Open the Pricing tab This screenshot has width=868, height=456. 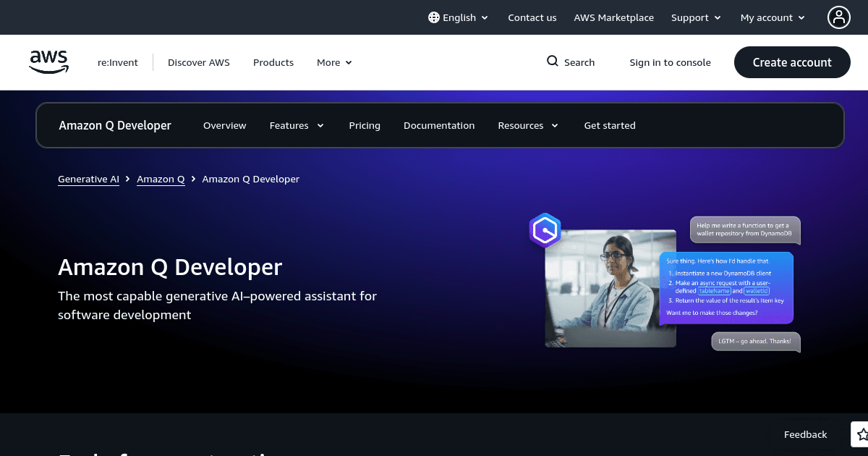pos(365,125)
